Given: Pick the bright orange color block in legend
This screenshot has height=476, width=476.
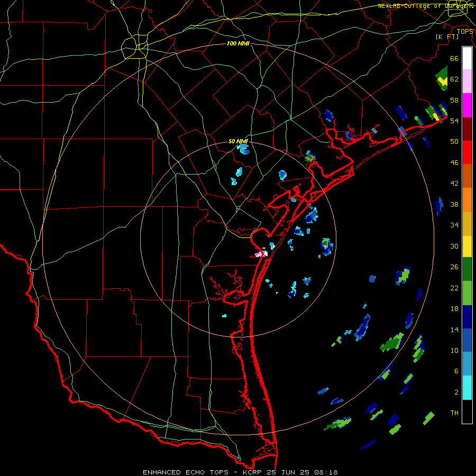Looking at the screenshot, I should 467,199.
